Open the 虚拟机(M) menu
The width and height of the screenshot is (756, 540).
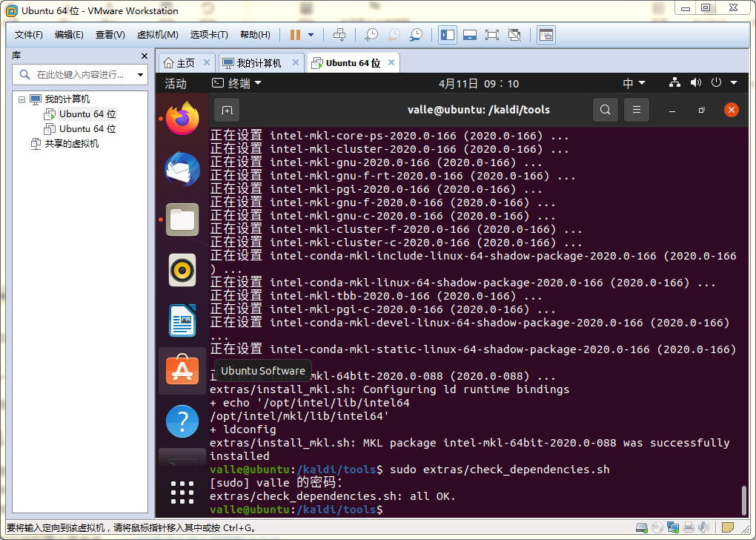pos(158,35)
